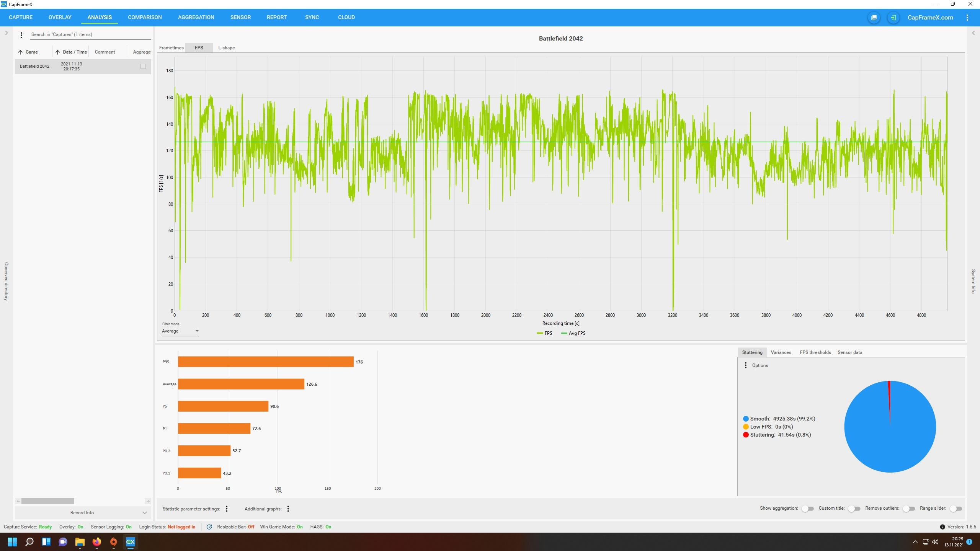Open volume control in system tray

click(x=935, y=542)
